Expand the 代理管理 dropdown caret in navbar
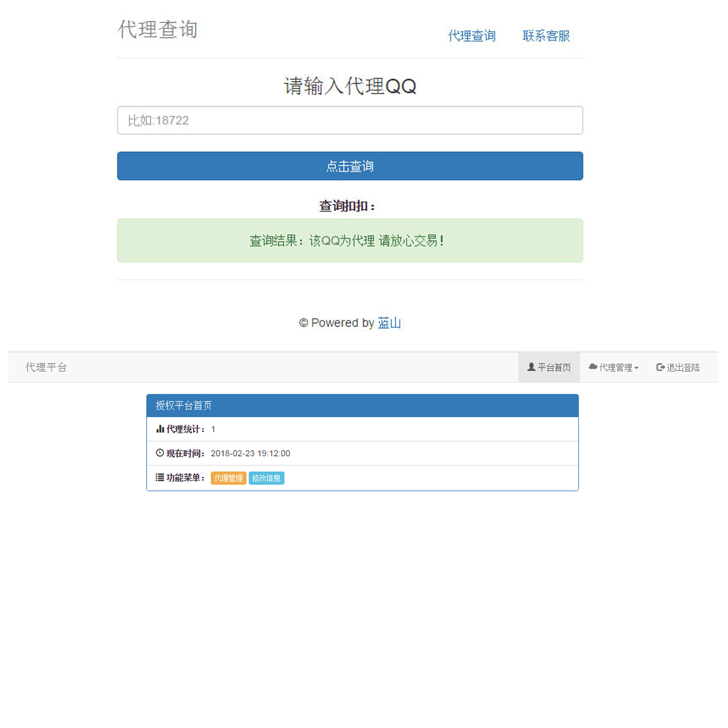 click(x=636, y=368)
